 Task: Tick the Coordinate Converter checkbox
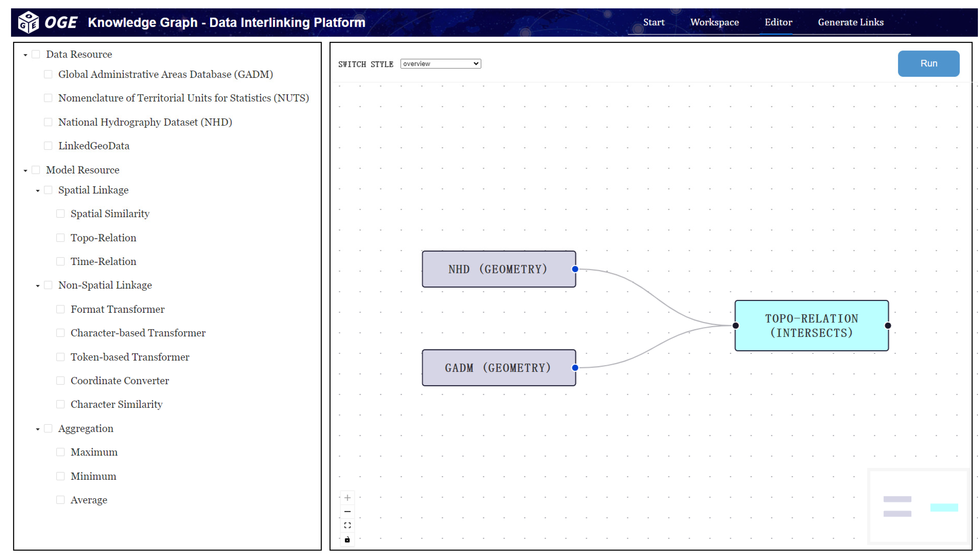click(x=60, y=381)
